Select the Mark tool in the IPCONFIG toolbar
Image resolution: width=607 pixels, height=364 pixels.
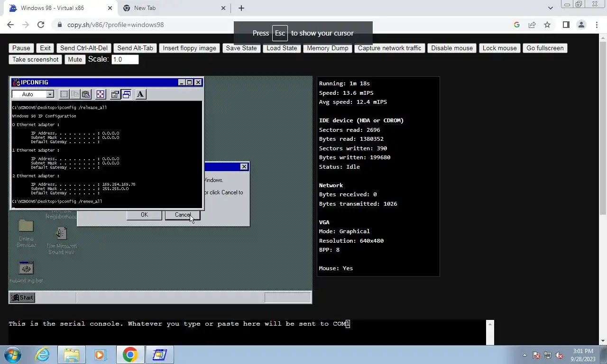tap(64, 94)
